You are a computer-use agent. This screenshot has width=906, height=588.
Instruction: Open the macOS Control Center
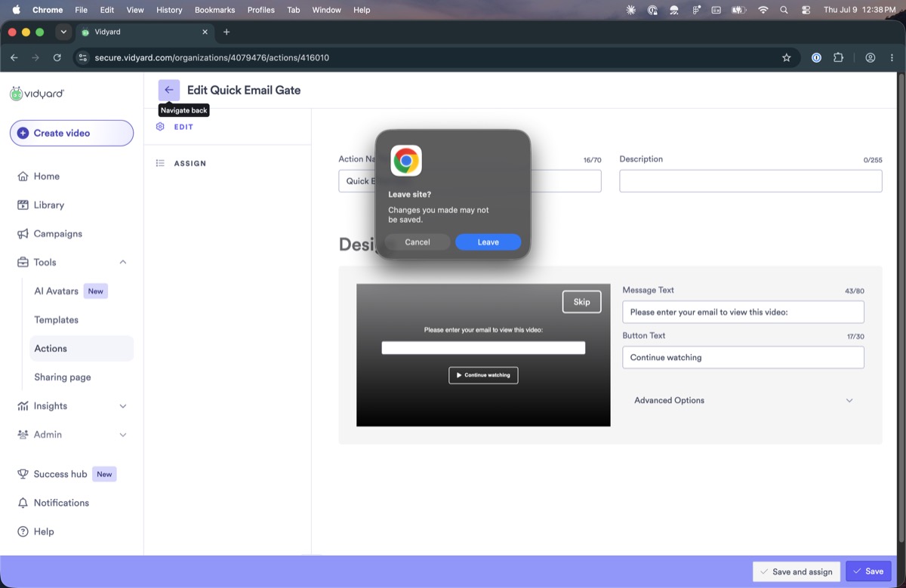(806, 10)
